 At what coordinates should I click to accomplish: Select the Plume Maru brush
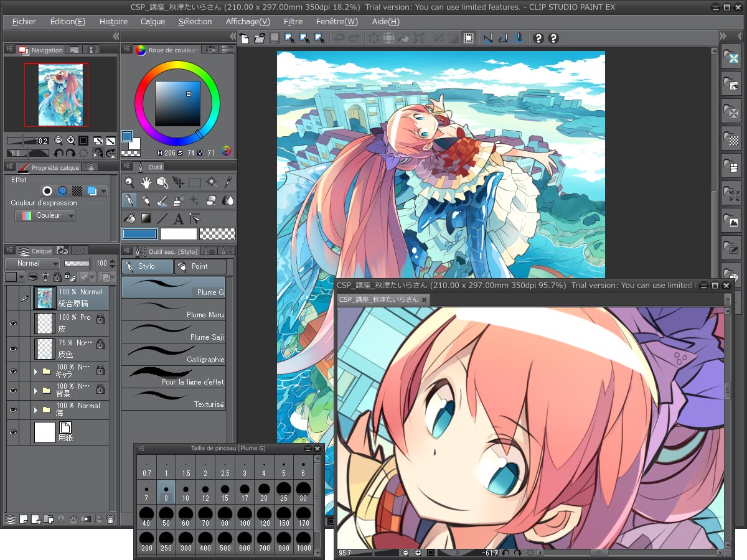point(173,309)
